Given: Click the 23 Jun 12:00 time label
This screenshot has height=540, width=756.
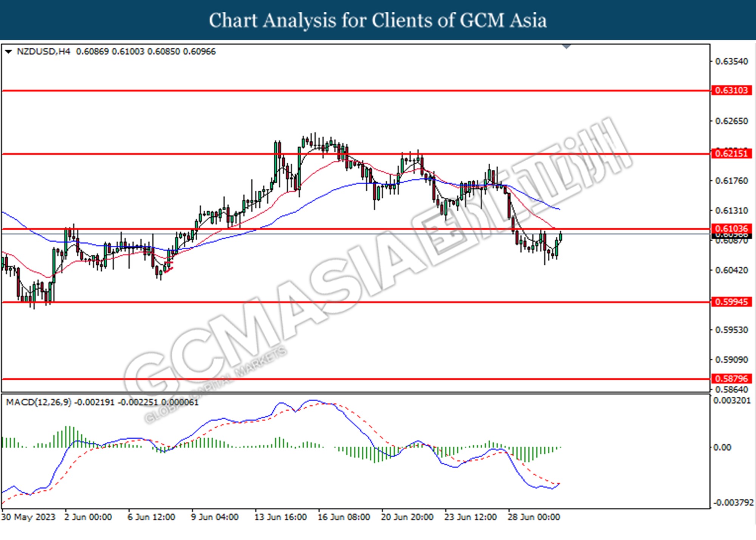Looking at the screenshot, I should pos(471,517).
